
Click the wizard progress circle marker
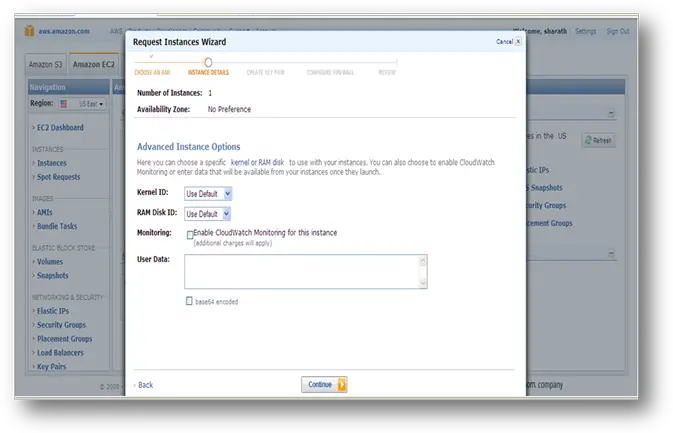[x=208, y=63]
